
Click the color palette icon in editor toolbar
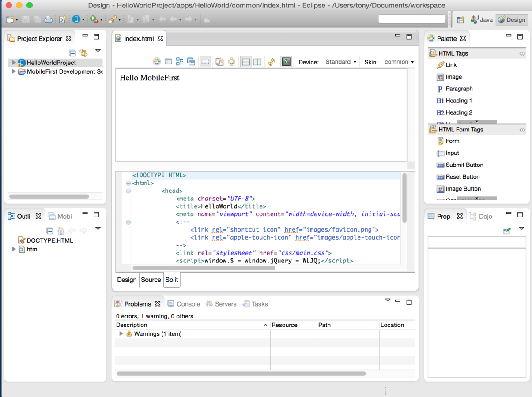157,62
